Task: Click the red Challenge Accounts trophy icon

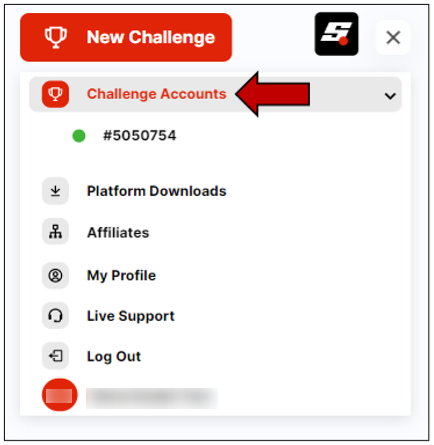Action: 55,94
